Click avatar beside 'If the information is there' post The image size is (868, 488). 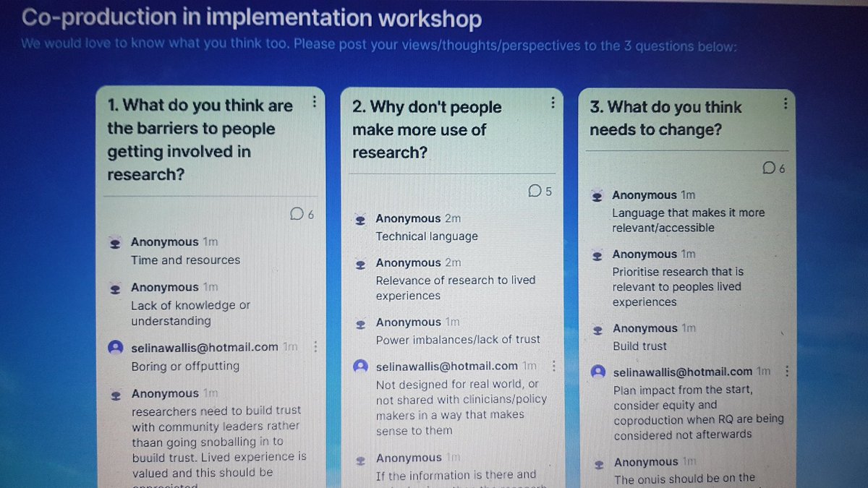pyautogui.click(x=360, y=459)
